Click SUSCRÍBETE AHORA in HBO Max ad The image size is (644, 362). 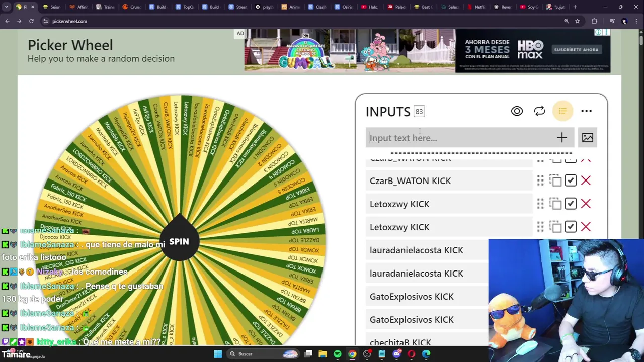coord(577,50)
